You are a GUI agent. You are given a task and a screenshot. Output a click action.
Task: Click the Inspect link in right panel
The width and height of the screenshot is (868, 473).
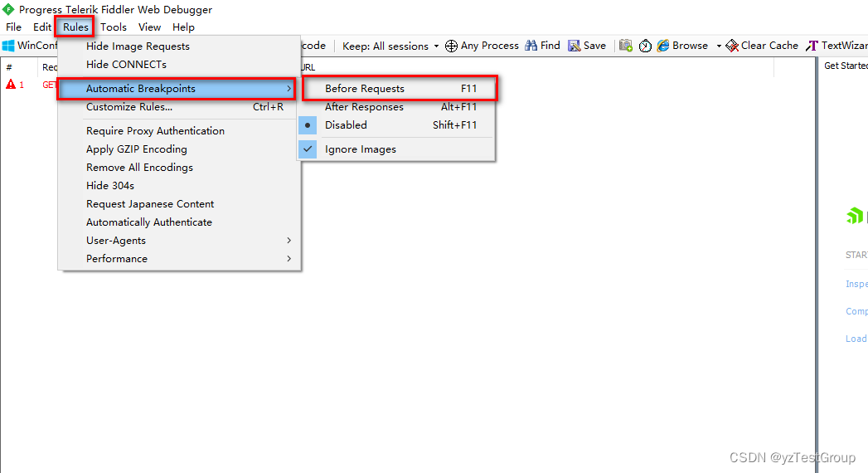point(856,284)
